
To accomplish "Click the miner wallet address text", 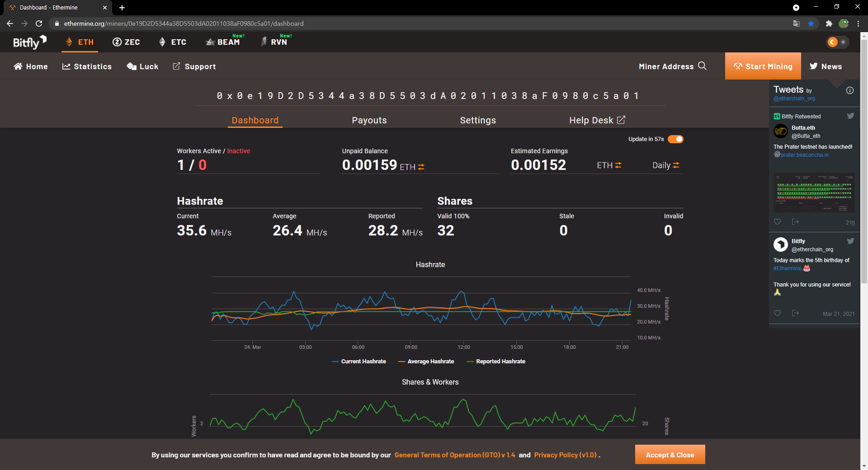I will [x=428, y=96].
